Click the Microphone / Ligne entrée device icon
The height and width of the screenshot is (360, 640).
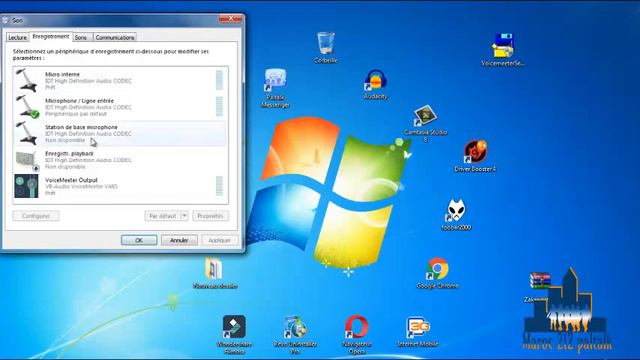pos(27,107)
